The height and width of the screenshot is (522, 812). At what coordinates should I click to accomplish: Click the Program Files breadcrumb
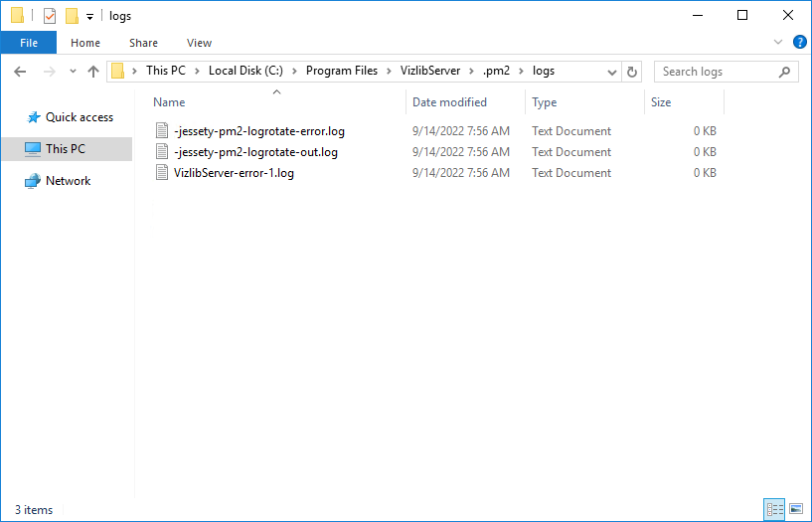click(x=342, y=71)
